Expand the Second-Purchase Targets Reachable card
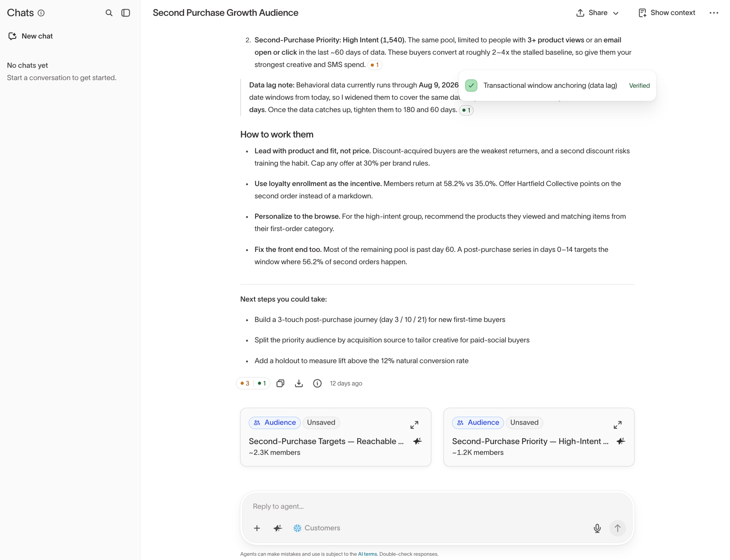The height and width of the screenshot is (560, 730). click(414, 425)
